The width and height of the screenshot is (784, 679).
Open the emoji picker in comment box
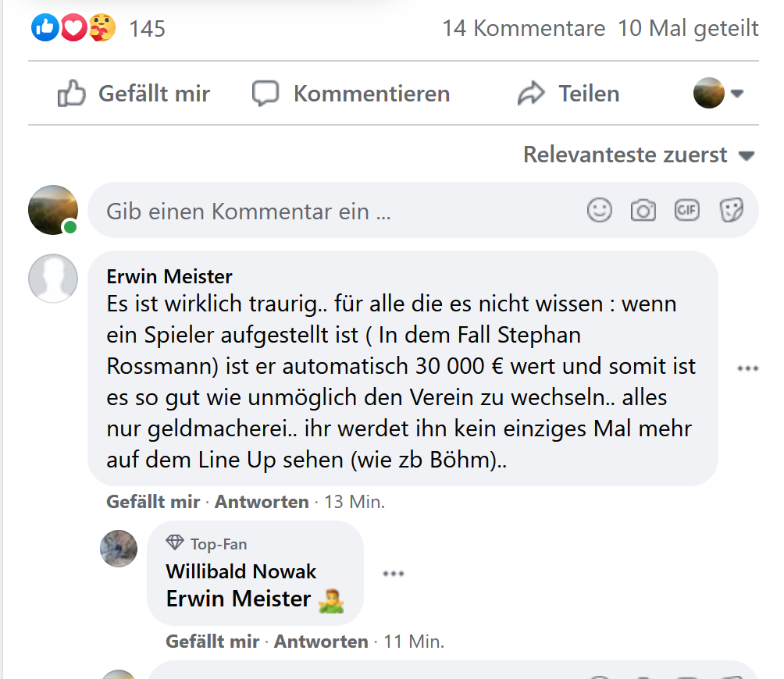point(599,210)
